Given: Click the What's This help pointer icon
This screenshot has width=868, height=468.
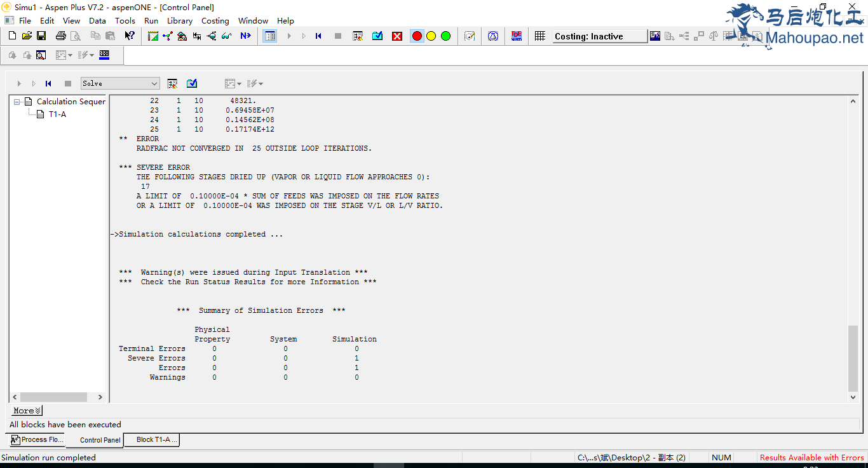Looking at the screenshot, I should [x=130, y=36].
